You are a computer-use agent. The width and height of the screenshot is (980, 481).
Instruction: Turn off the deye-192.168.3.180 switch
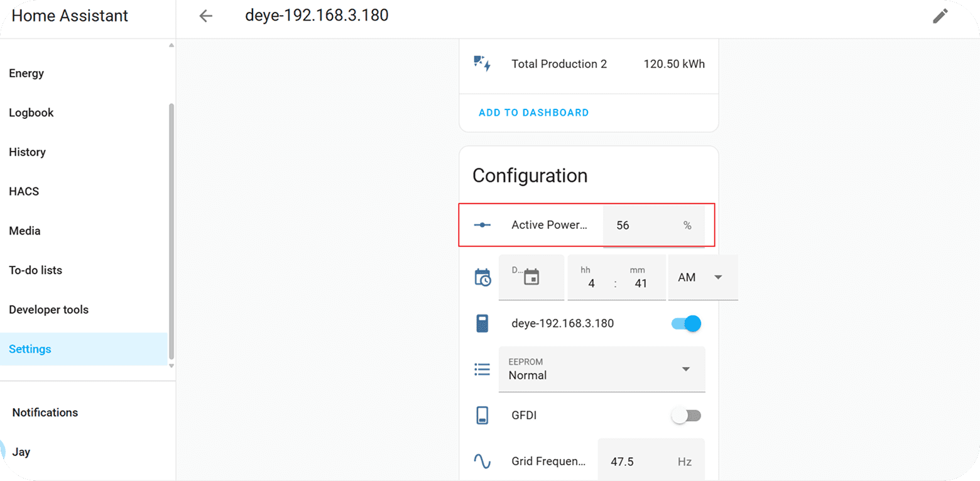686,324
